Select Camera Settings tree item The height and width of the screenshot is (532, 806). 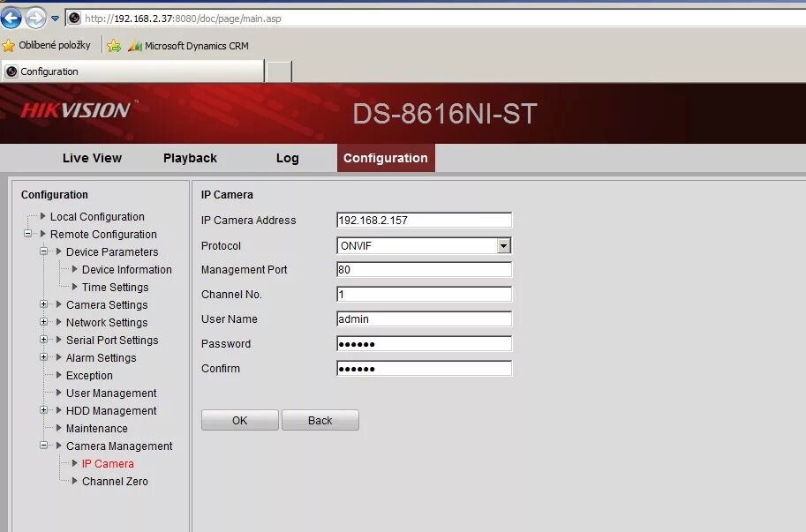pos(107,305)
